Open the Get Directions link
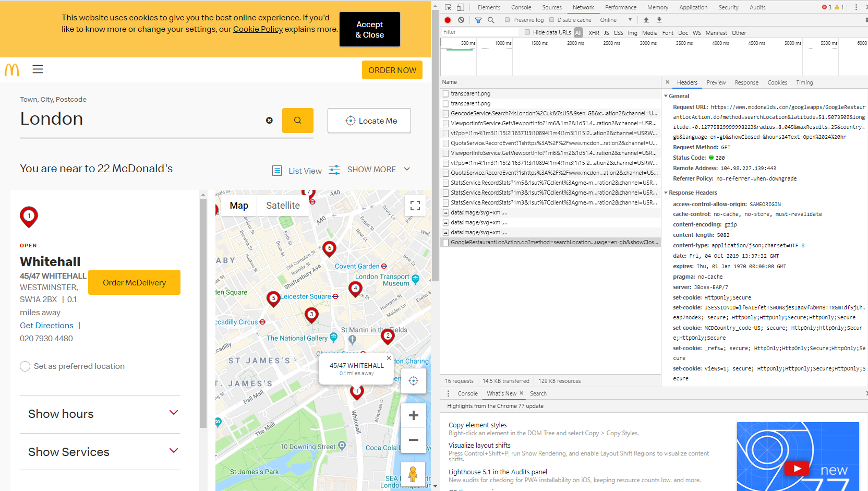 click(x=46, y=326)
